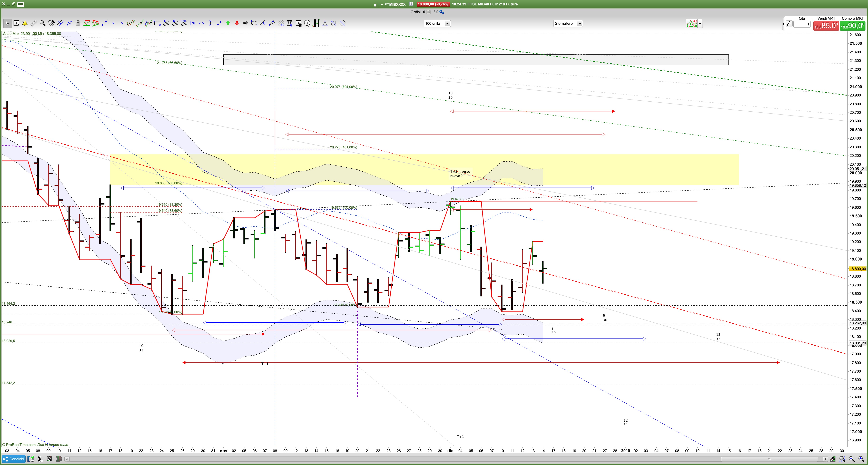
Task: Select the angle alpha measuring tool
Action: (263, 23)
